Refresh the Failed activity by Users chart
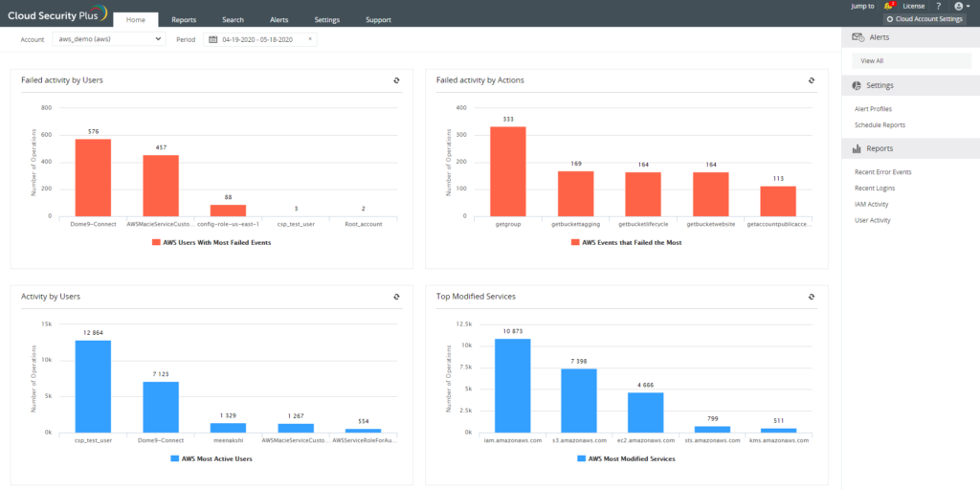This screenshot has height=490, width=980. [x=396, y=80]
